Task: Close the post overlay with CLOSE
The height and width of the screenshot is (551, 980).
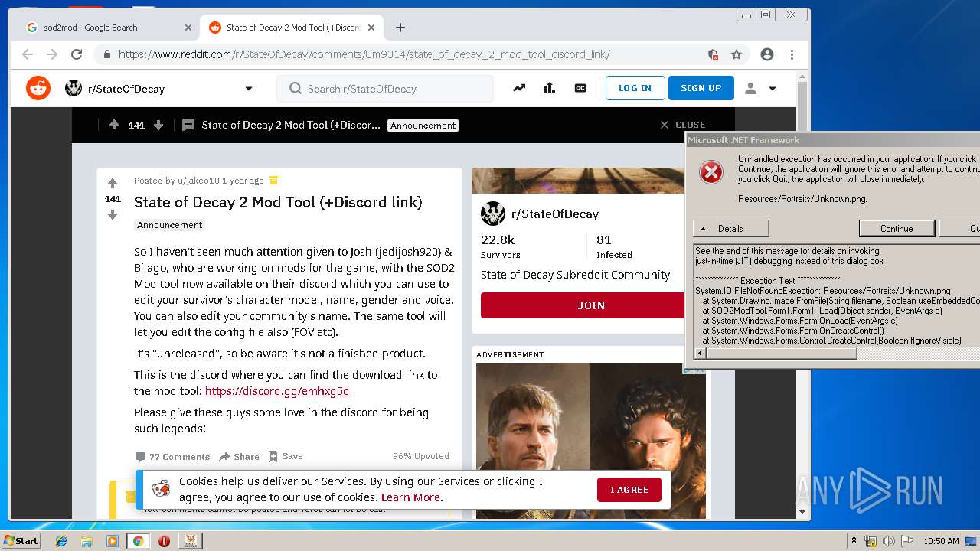Action: (x=683, y=125)
